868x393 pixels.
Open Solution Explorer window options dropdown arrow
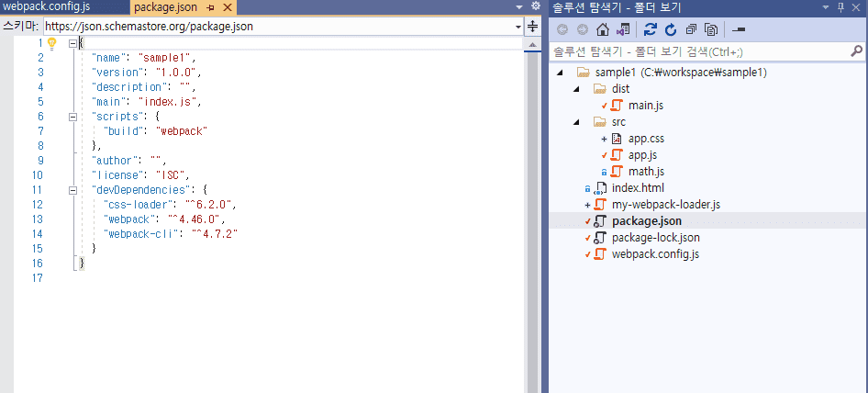coord(826,7)
